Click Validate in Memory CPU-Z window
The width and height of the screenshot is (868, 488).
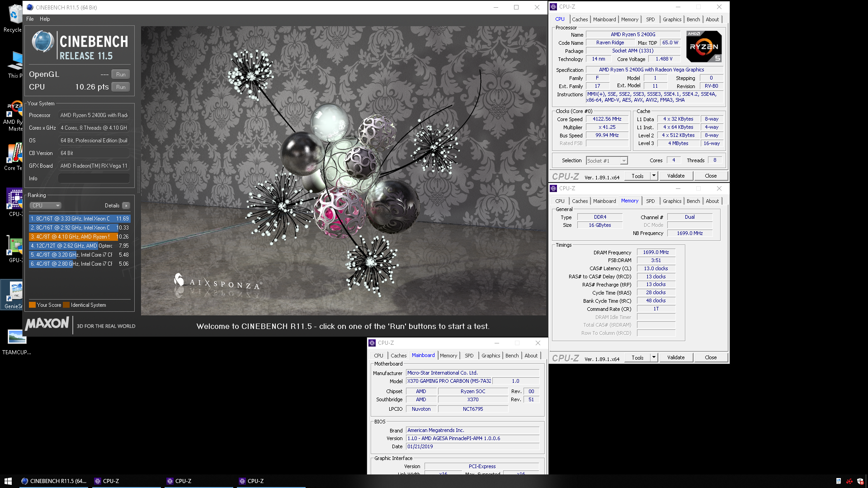click(x=676, y=358)
